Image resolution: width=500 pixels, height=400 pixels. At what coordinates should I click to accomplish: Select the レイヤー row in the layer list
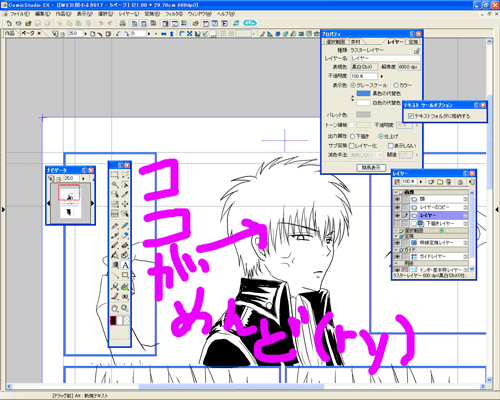[439, 216]
